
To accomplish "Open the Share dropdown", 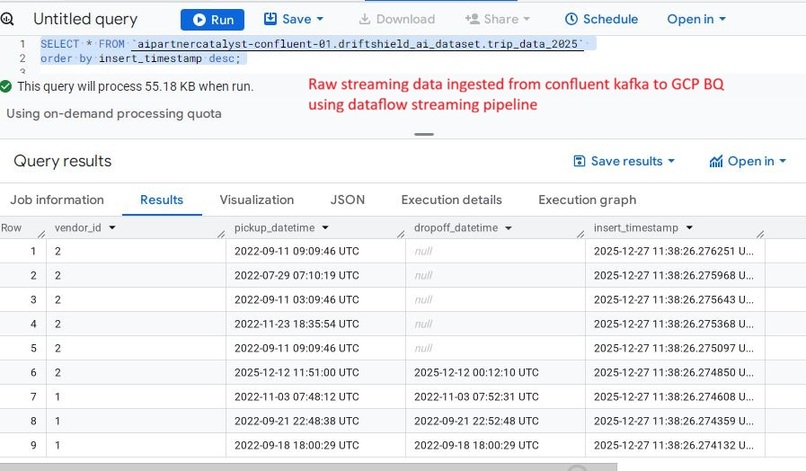I will coord(497,19).
